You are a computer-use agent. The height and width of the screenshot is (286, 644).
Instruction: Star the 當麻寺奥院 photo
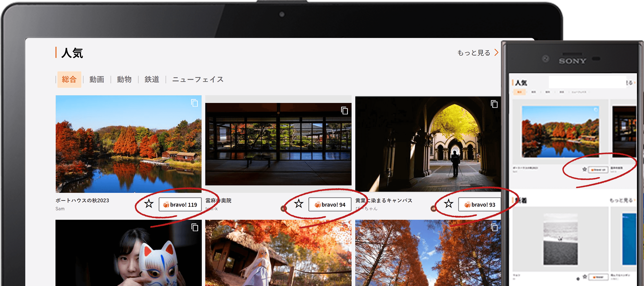(x=299, y=204)
